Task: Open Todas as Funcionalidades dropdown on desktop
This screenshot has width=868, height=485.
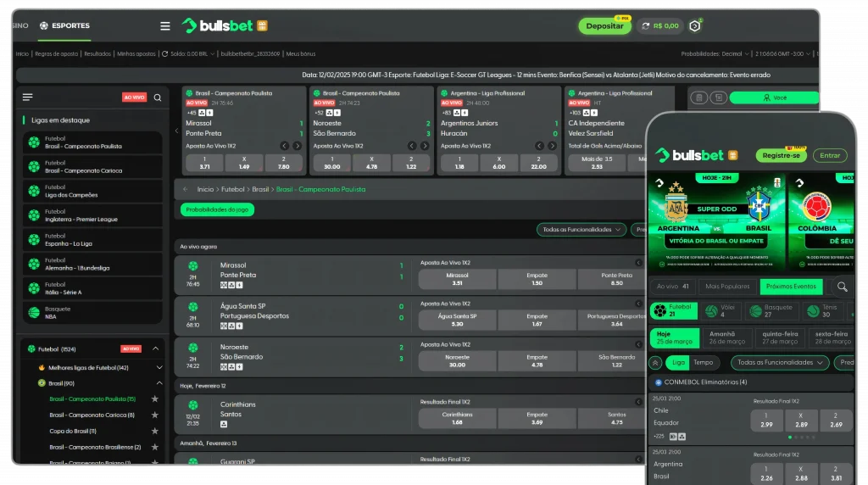Action: coord(581,230)
